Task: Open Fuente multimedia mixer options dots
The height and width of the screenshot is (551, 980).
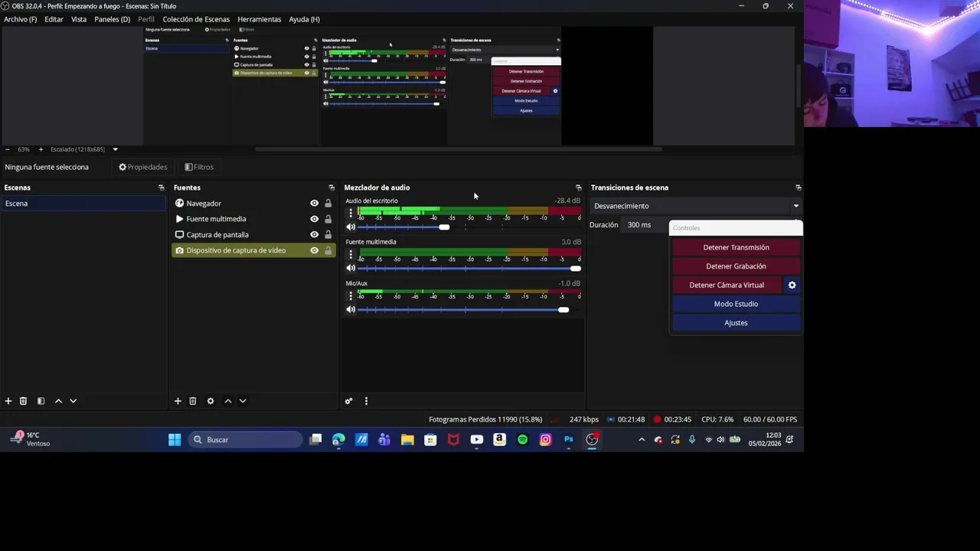Action: coord(351,254)
